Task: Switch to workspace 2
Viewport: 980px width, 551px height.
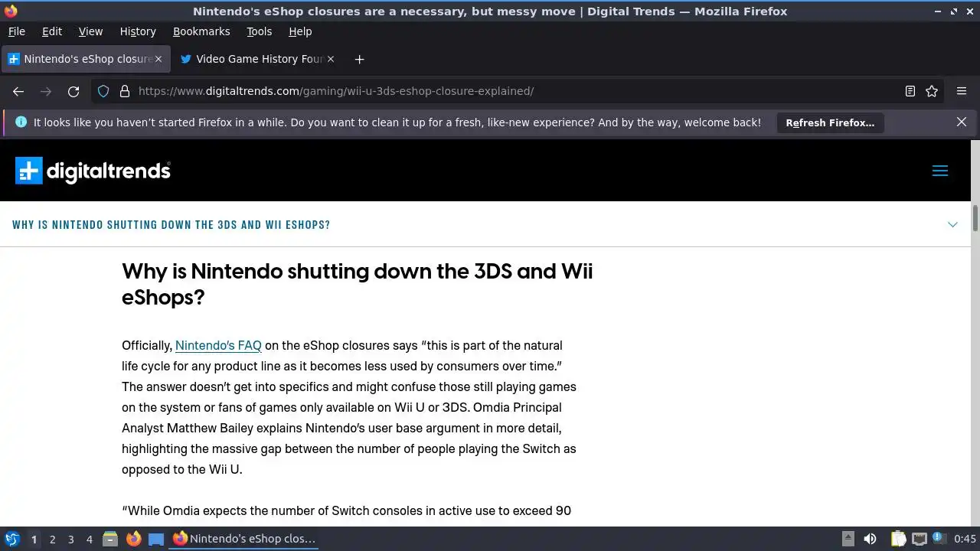Action: coord(52,539)
